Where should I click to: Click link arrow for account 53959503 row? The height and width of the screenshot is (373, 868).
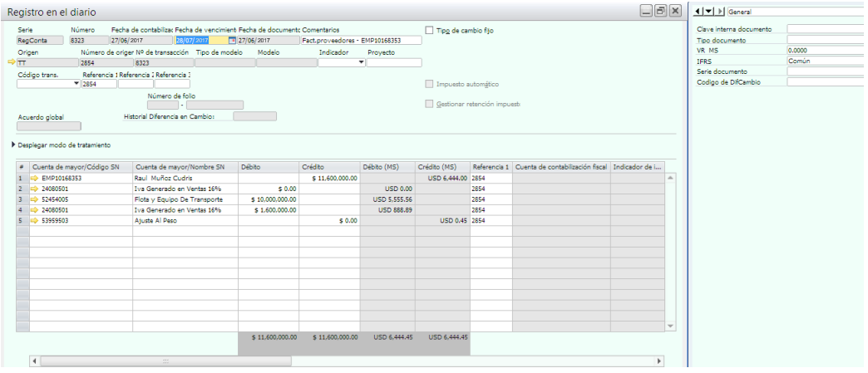point(36,221)
